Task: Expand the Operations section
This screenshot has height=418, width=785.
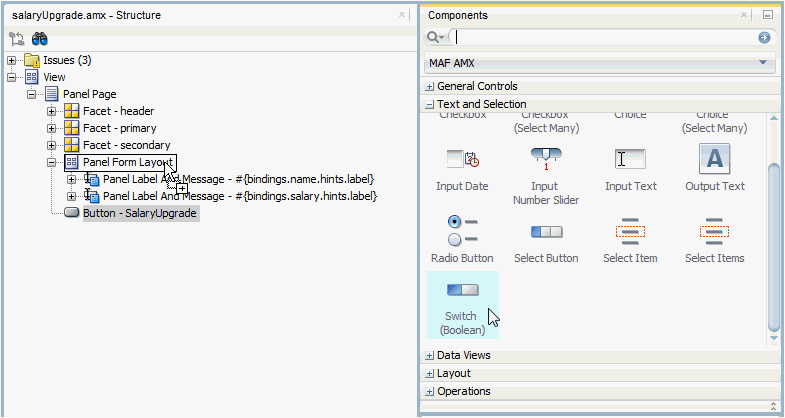Action: pyautogui.click(x=430, y=392)
